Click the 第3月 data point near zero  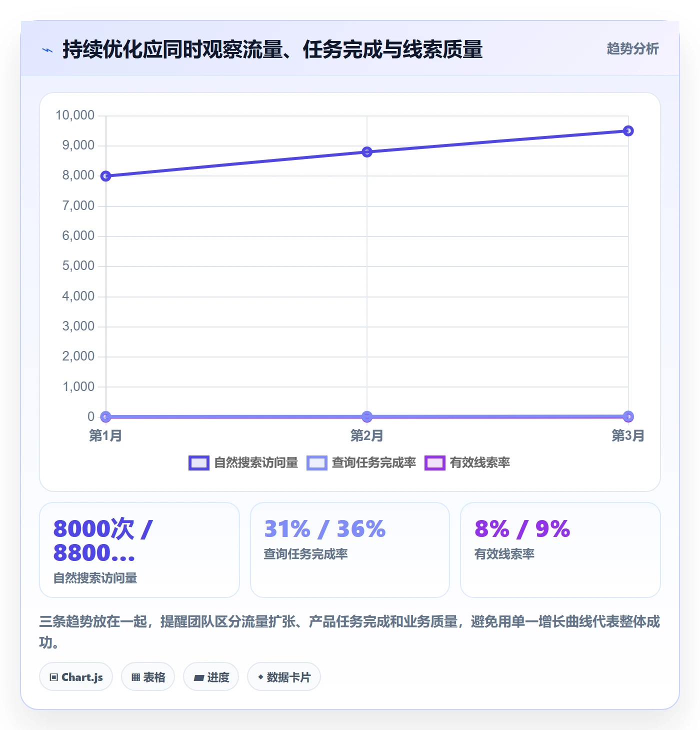point(628,416)
